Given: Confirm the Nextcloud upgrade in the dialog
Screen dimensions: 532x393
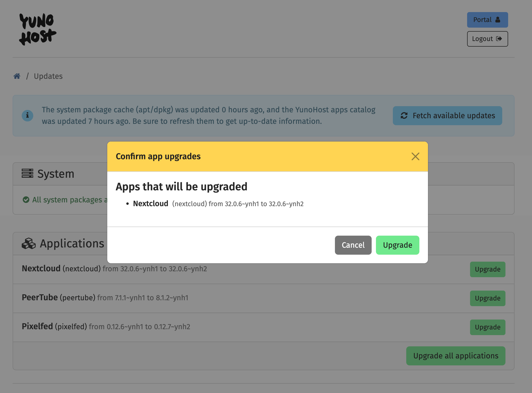Looking at the screenshot, I should [x=397, y=245].
